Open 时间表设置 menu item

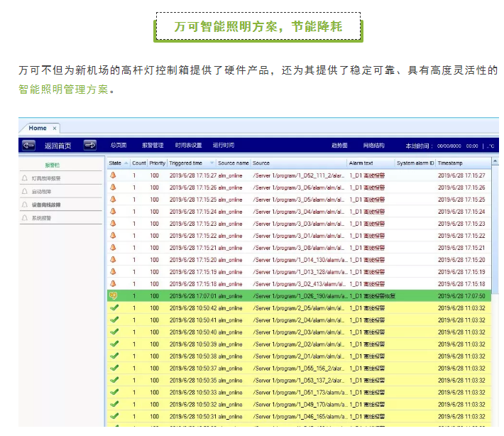coord(188,146)
